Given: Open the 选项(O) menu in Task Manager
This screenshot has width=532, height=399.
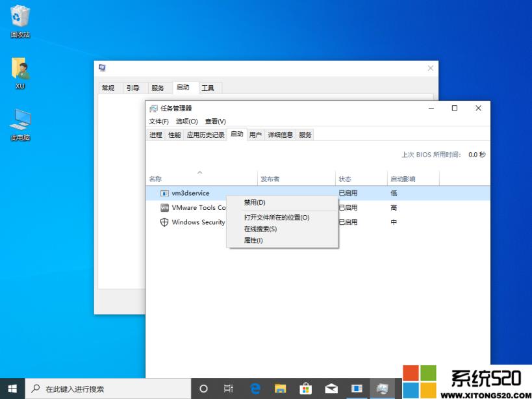Looking at the screenshot, I should [185, 121].
